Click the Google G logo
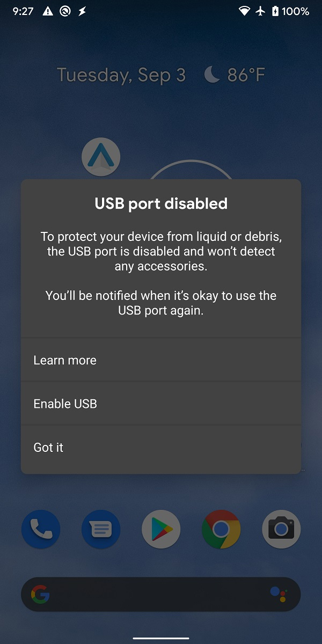 pos(40,594)
